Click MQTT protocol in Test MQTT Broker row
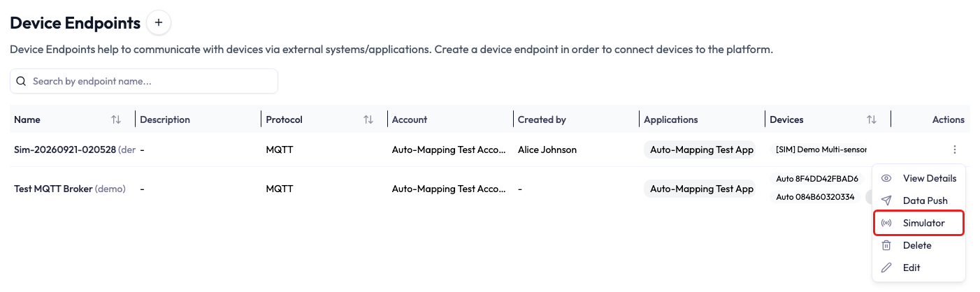Image resolution: width=980 pixels, height=292 pixels. (280, 189)
